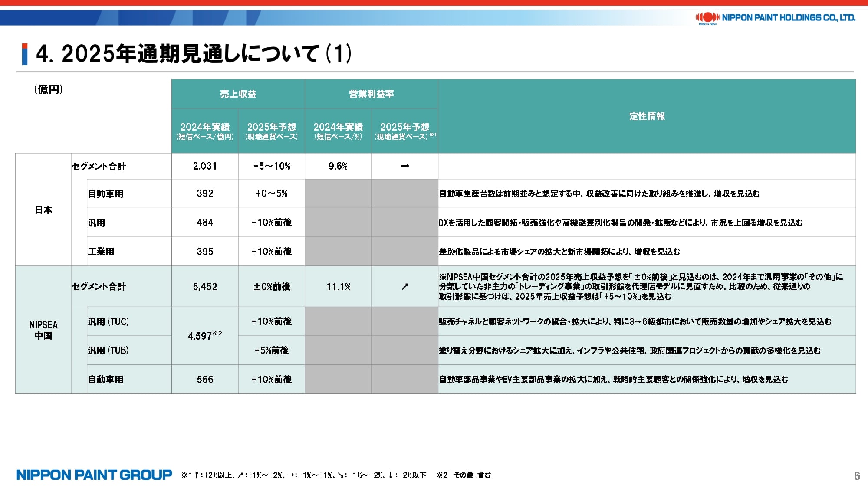
Task: Click the page number 6
Action: [857, 476]
